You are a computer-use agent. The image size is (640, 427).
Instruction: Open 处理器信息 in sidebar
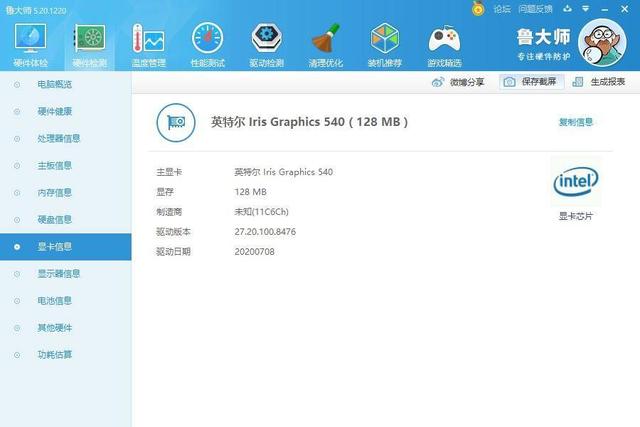(59, 138)
